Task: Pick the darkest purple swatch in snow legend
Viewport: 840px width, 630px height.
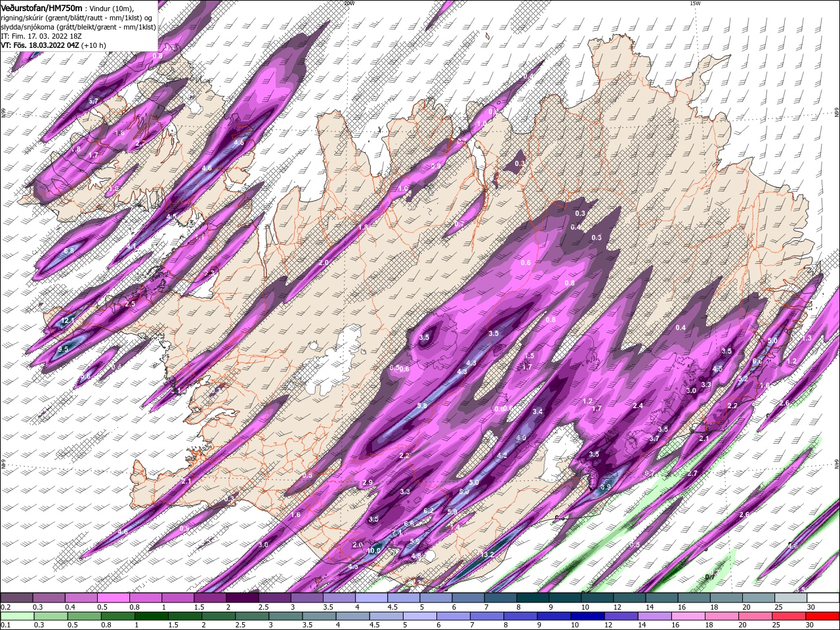Action: (x=242, y=598)
